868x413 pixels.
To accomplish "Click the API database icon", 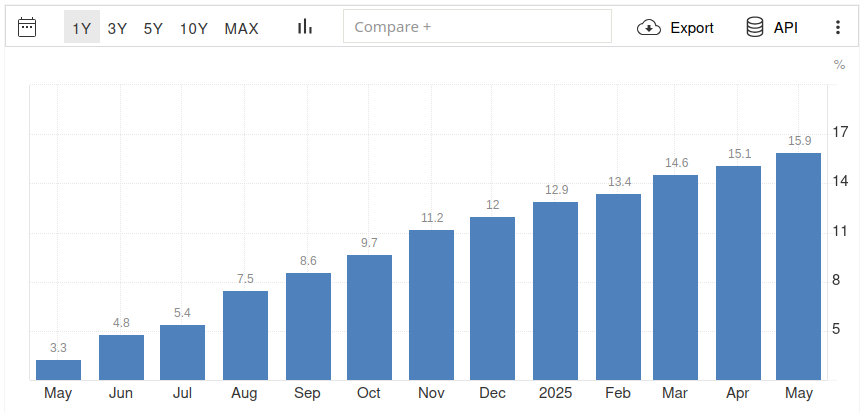I will 755,27.
